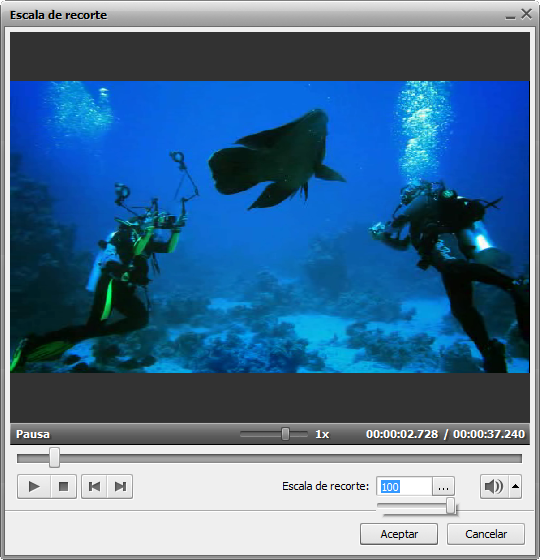Viewport: 540px width, 560px height.
Task: Confirm changes with the Aceptar button
Action: click(399, 534)
